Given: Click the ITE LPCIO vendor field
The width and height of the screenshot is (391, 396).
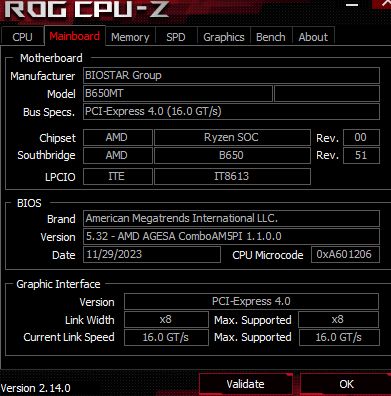Looking at the screenshot, I should click(x=118, y=176).
